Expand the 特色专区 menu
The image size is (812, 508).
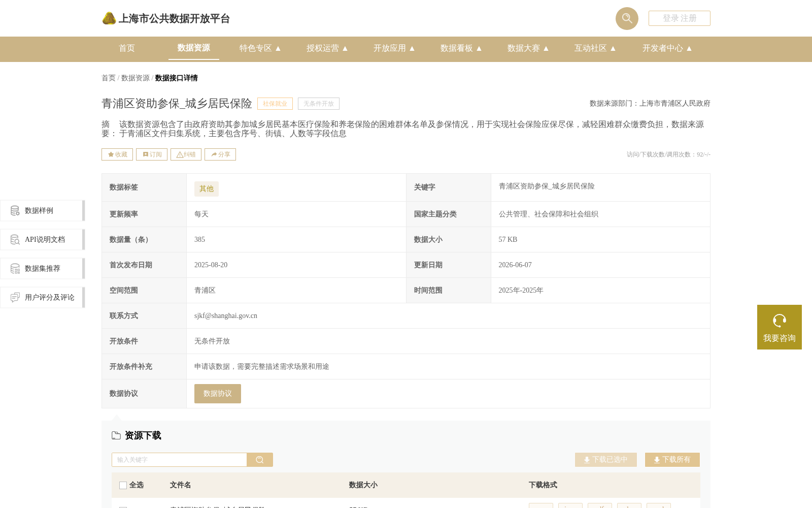[260, 48]
